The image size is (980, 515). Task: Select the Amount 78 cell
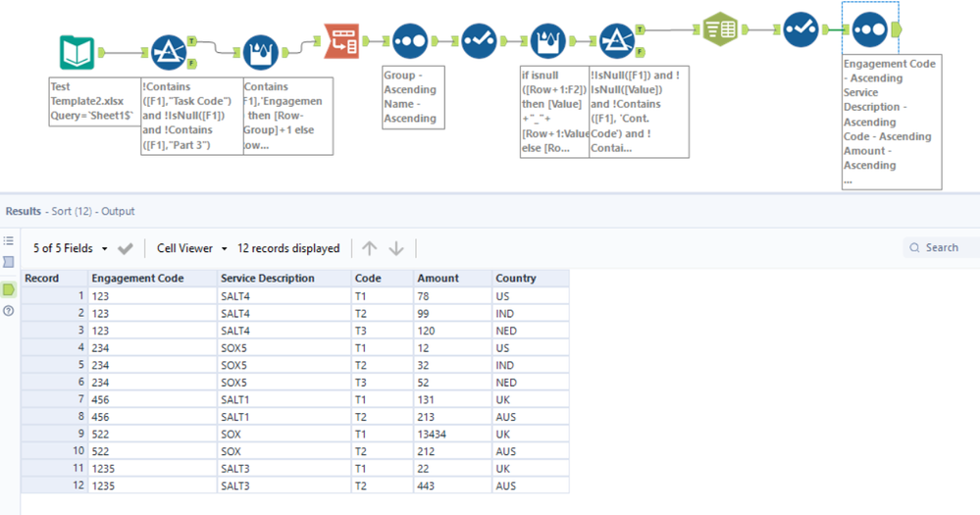tap(452, 296)
